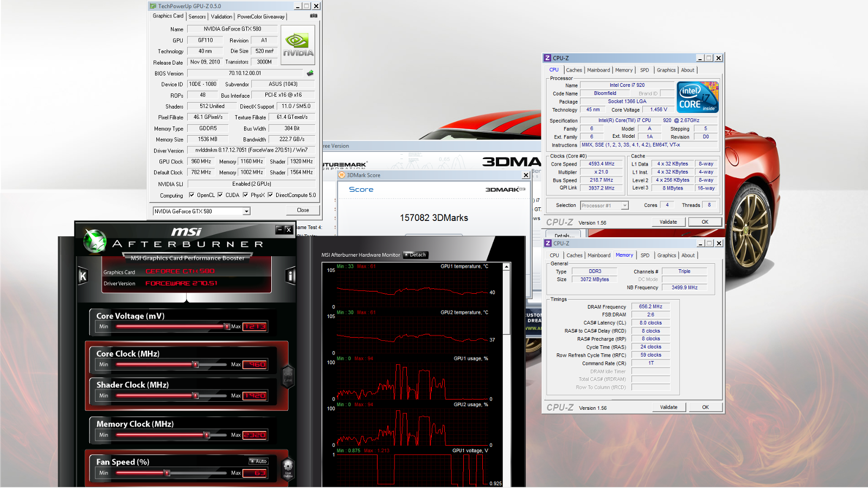This screenshot has width=868, height=488.
Task: Click the GPU-Z title bar app icon
Action: point(153,6)
